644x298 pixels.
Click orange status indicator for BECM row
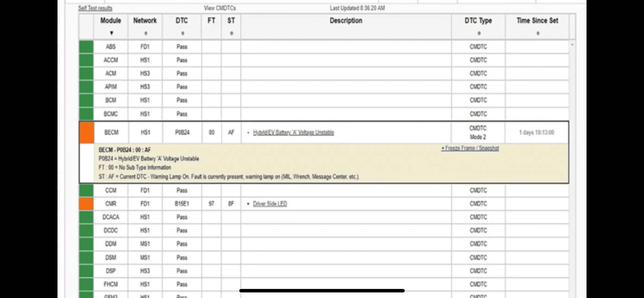click(x=86, y=132)
